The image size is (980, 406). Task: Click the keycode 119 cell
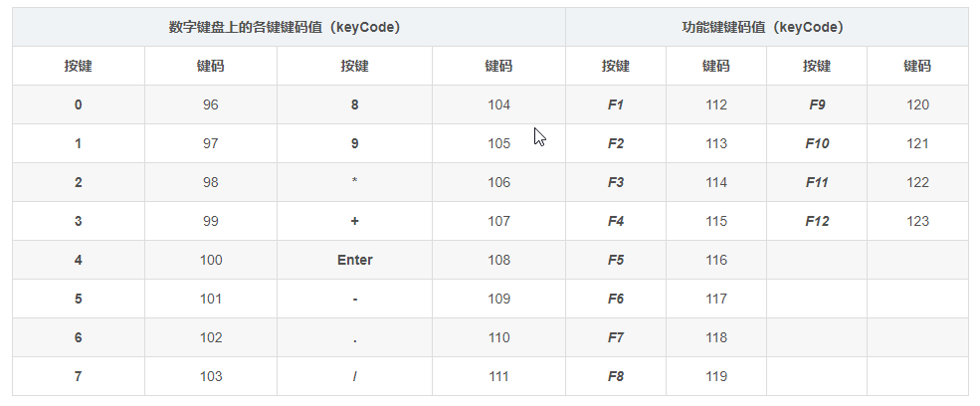pyautogui.click(x=715, y=376)
